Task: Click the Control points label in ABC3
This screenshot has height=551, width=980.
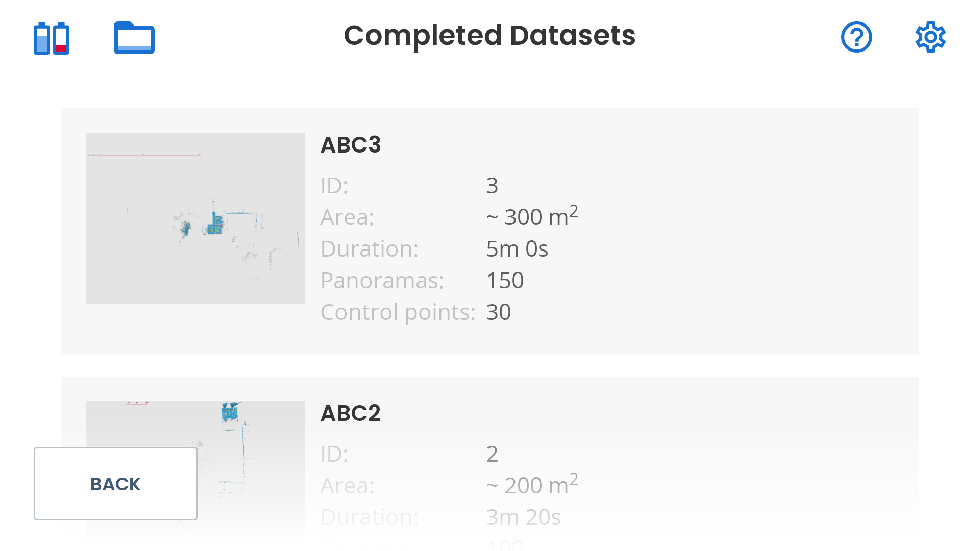Action: point(398,312)
